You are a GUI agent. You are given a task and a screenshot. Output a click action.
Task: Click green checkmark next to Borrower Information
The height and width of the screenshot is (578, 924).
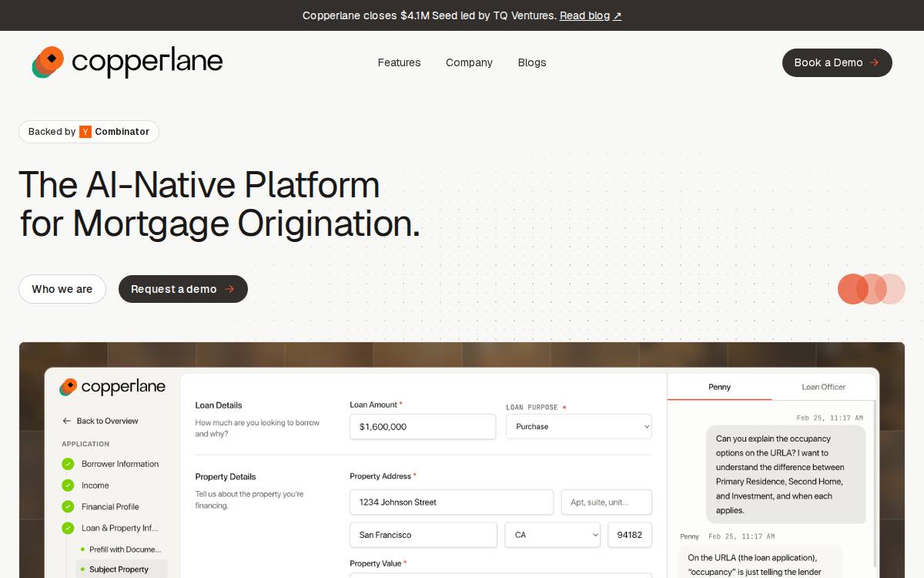pos(68,464)
